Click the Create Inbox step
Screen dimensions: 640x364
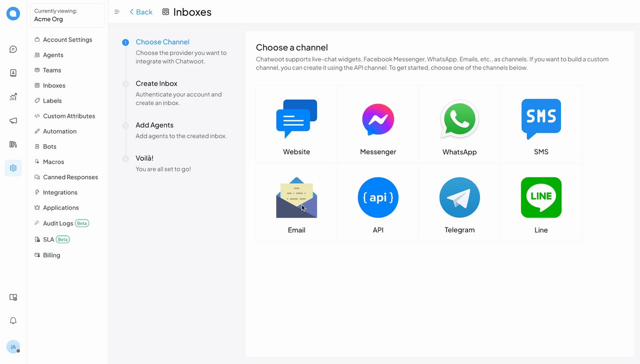[156, 83]
